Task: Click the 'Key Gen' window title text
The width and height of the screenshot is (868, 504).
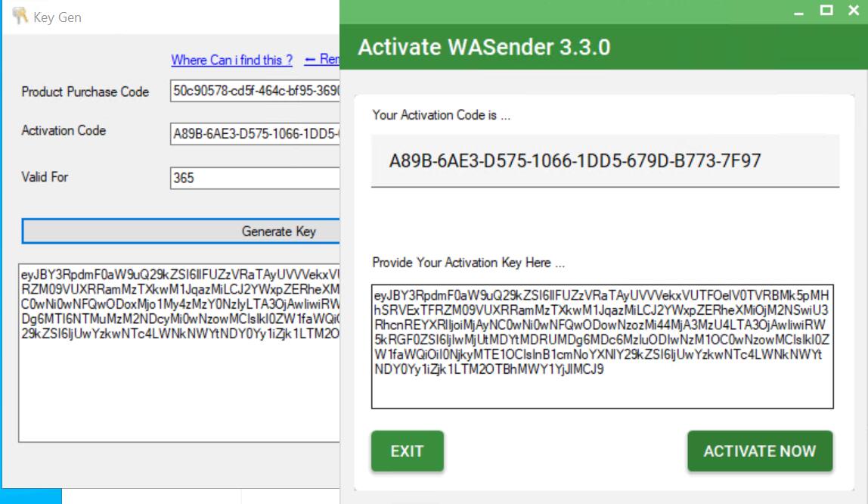Action: click(x=57, y=17)
